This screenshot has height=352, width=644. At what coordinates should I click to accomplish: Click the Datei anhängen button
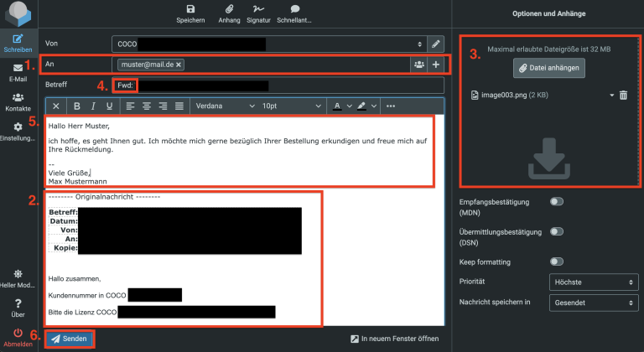[x=548, y=69]
